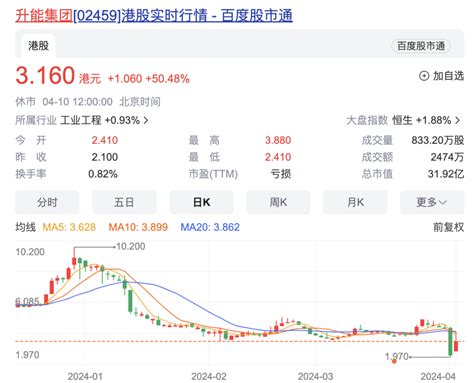Viewport: 474px width, 383px height.
Task: Click the 2024-02 date label on chart axis
Action: click(x=209, y=377)
